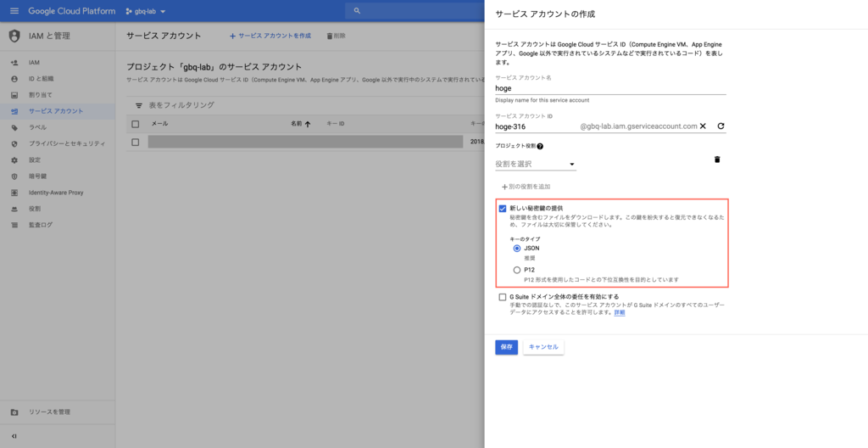Click the help icon beside 'プロジェクト役割'
Screen dimensions: 868x448
540,147
